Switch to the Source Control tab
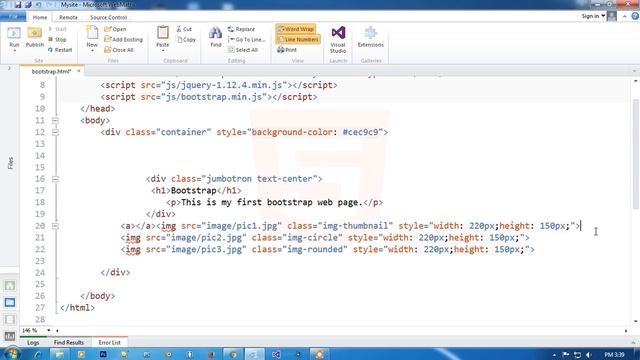640x360 pixels. point(109,17)
